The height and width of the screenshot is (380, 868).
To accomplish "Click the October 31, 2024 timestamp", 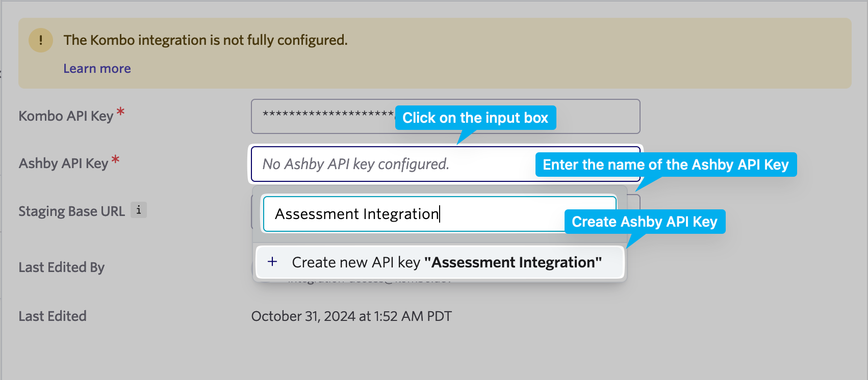I will coord(351,316).
